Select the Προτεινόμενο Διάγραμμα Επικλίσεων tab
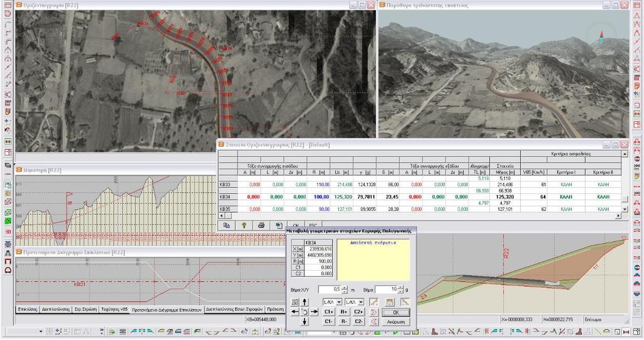This screenshot has width=644, height=340. [x=167, y=310]
